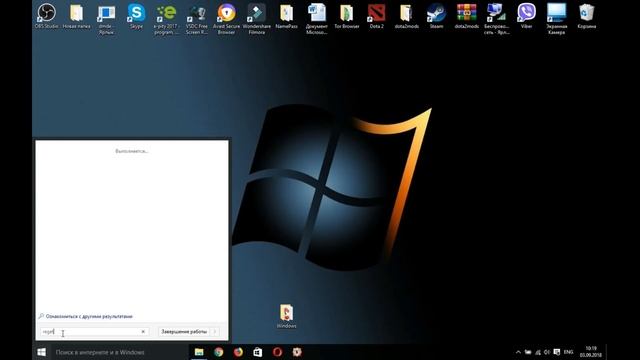The width and height of the screenshot is (640, 360).
Task: Open Firefox from the taskbar
Action: (238, 352)
